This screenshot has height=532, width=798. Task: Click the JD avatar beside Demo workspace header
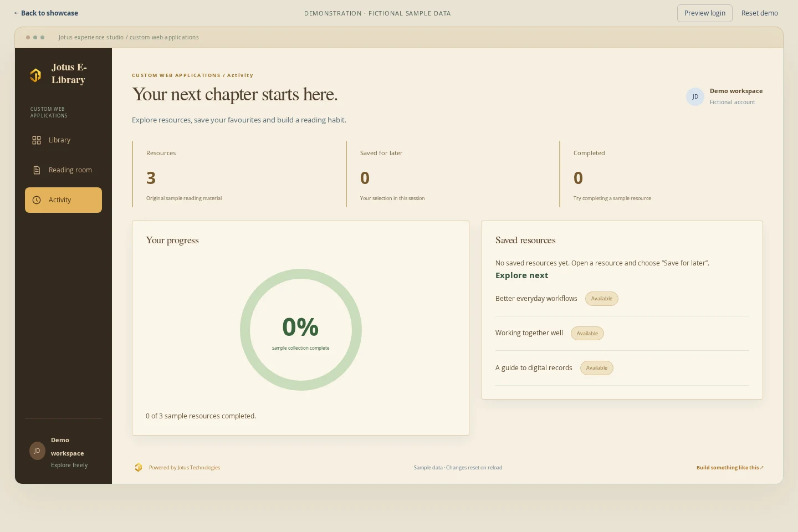pyautogui.click(x=695, y=96)
